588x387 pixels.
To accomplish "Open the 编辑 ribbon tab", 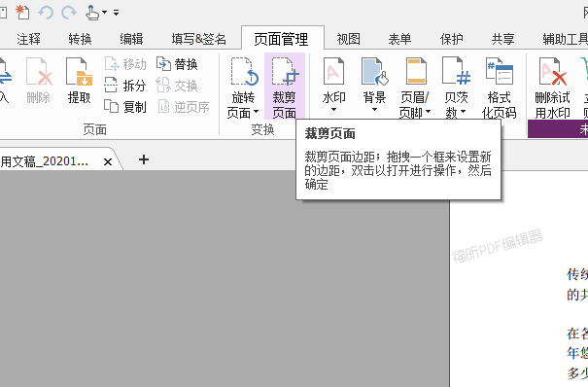I will click(131, 39).
